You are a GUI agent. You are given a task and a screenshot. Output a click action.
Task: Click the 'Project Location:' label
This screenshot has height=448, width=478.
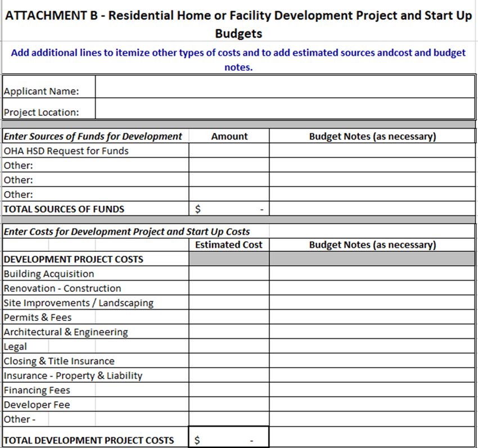pyautogui.click(x=41, y=112)
